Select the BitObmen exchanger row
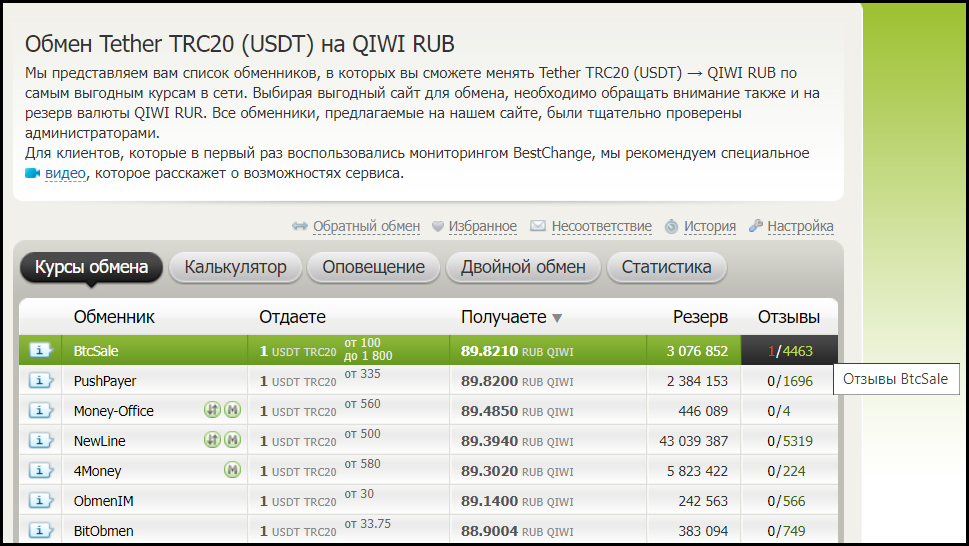This screenshot has width=969, height=546. click(x=103, y=531)
